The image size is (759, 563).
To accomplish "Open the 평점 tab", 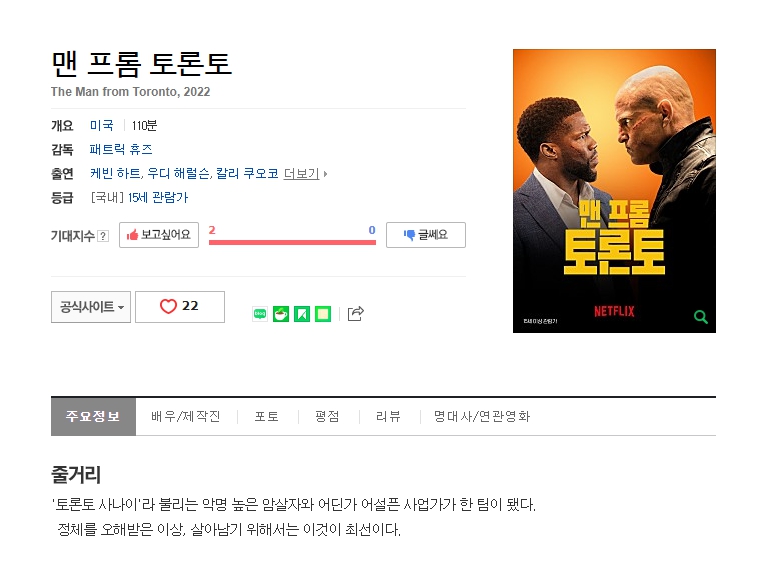I will 327,416.
